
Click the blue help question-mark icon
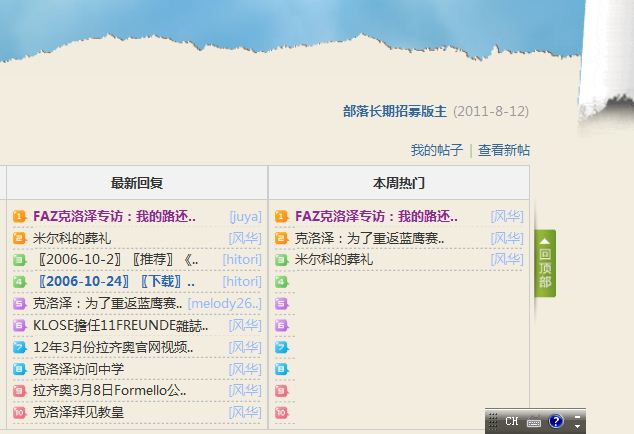(x=556, y=421)
